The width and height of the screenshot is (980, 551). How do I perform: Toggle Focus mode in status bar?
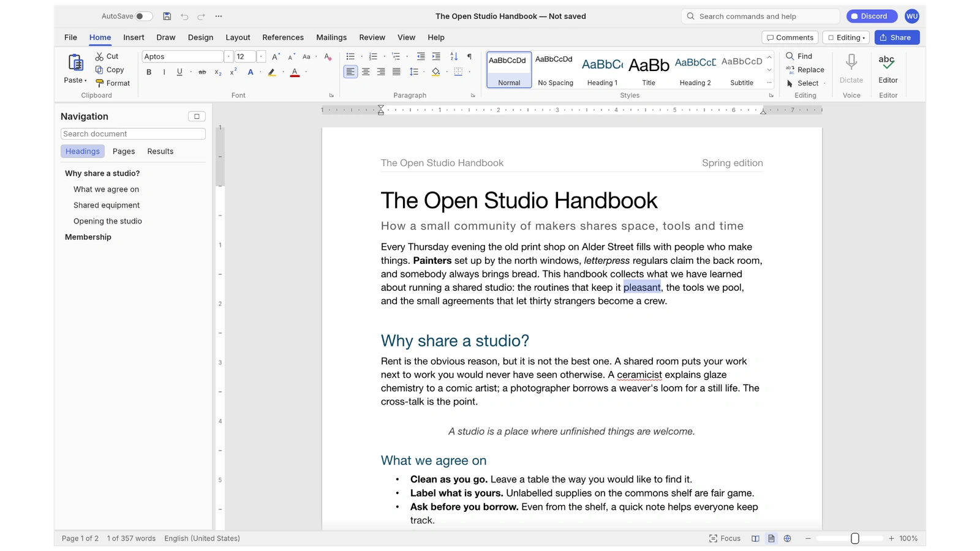pyautogui.click(x=725, y=539)
